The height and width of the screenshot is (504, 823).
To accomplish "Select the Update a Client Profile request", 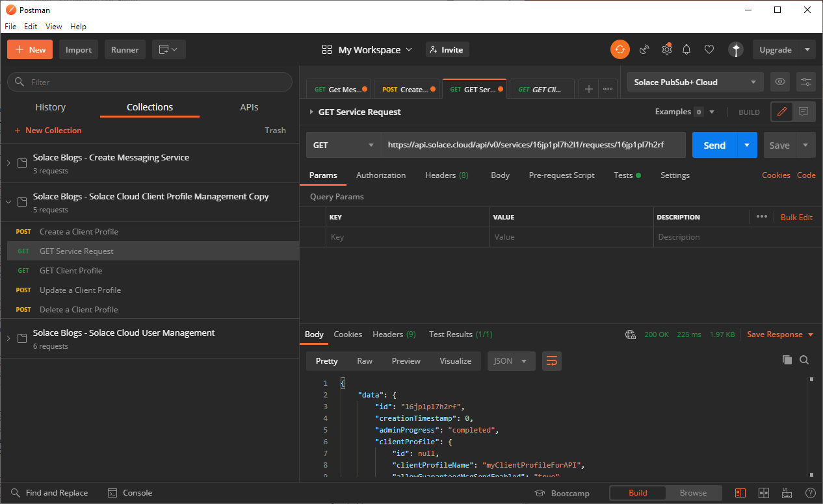I will [x=80, y=290].
